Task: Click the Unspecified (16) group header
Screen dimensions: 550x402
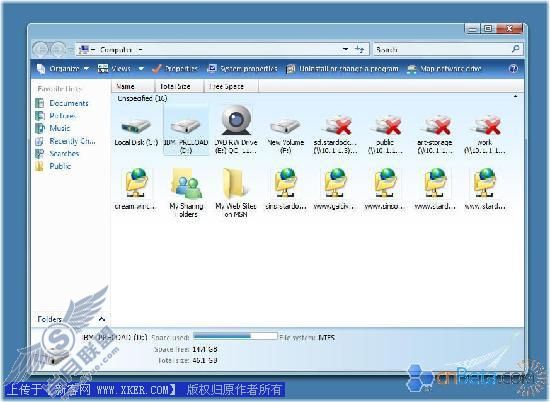Action: point(142,99)
